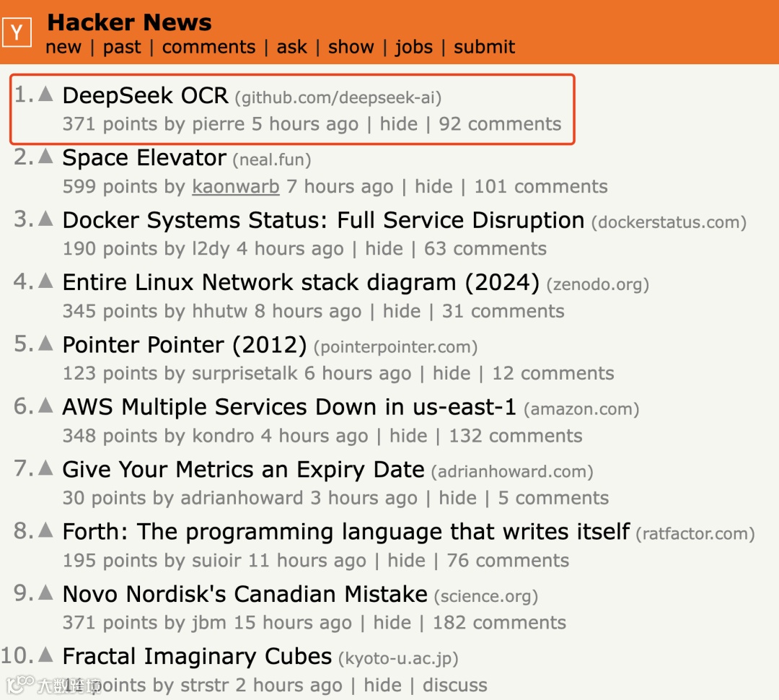The width and height of the screenshot is (779, 700).
Task: Open user surprisetalk's profile
Action: click(245, 374)
